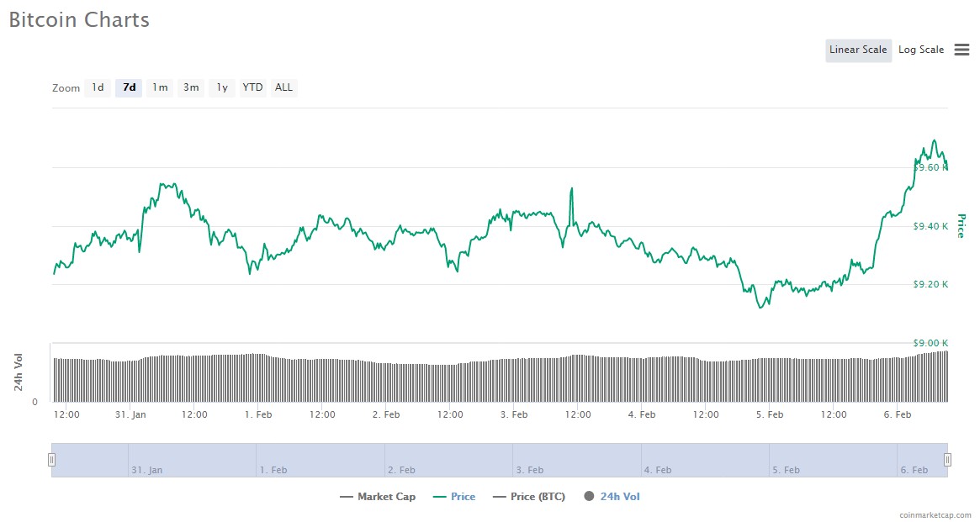Click the vertical 24h Vol axis title
980x522 pixels.
[x=19, y=372]
